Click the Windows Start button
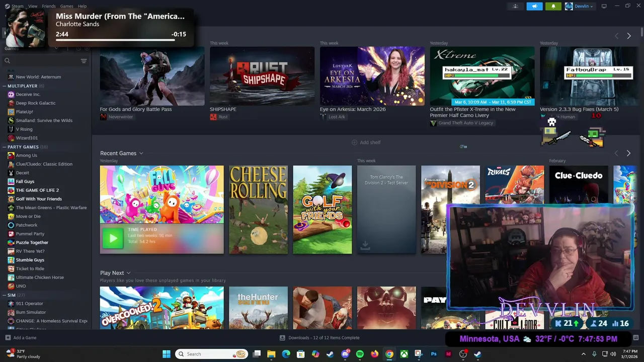This screenshot has width=644, height=362. tap(167, 354)
